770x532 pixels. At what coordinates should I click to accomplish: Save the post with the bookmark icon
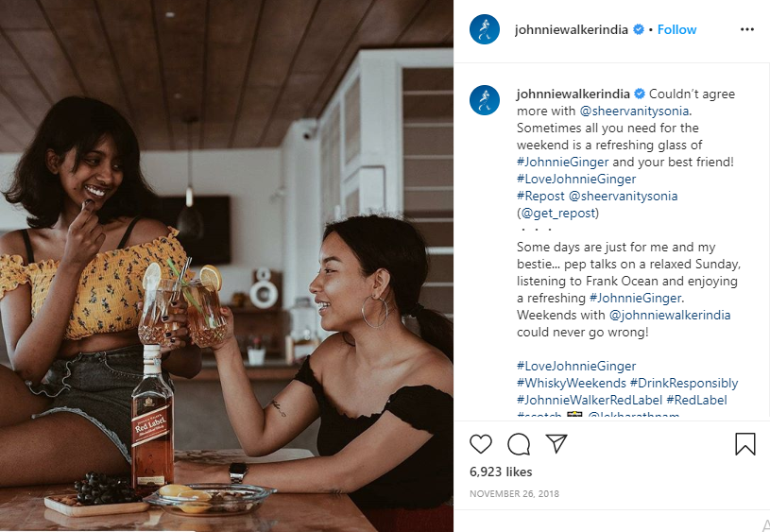click(x=744, y=443)
